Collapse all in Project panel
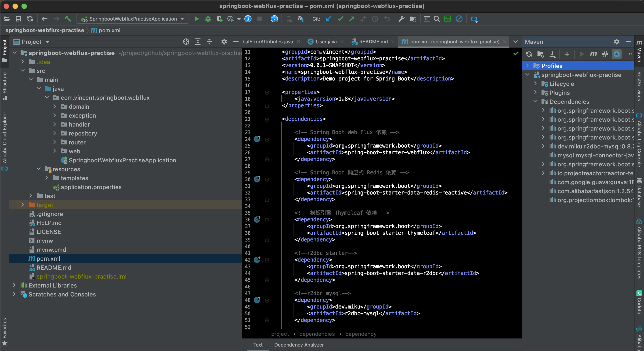This screenshot has width=644, height=351. [209, 42]
